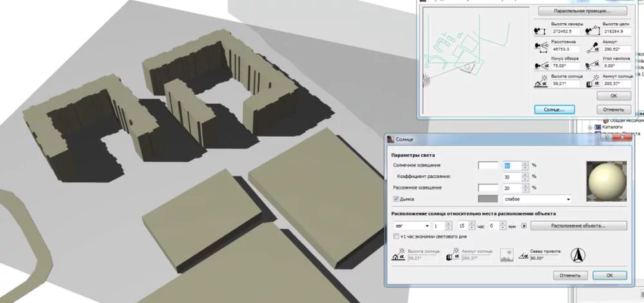Open the haze intensity dropdown 'слабое'
Screen dimensions: 644x303
[538, 199]
